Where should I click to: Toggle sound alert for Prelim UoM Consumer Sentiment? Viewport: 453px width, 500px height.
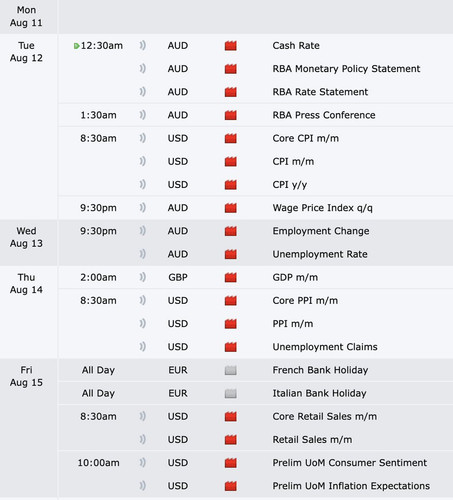tap(142, 463)
